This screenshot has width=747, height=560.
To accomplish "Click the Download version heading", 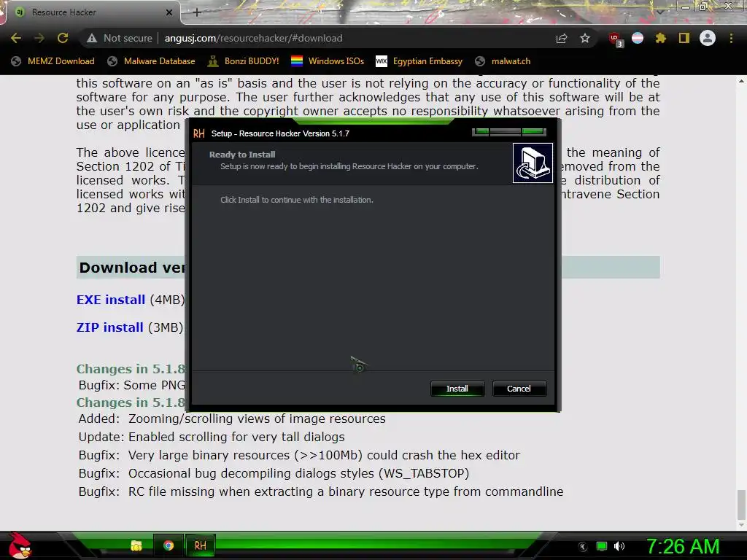I will 132,268.
